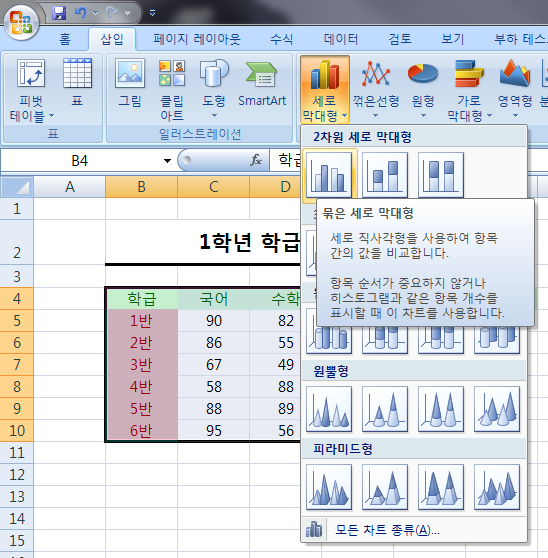548x558 pixels.
Task: Click the Office button logo
Action: pos(21,22)
